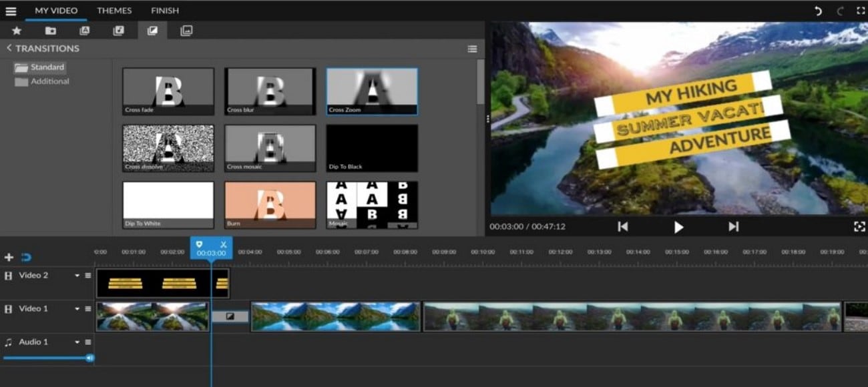The width and height of the screenshot is (868, 387).
Task: Select the Mosaic transition thumbnail
Action: [372, 205]
